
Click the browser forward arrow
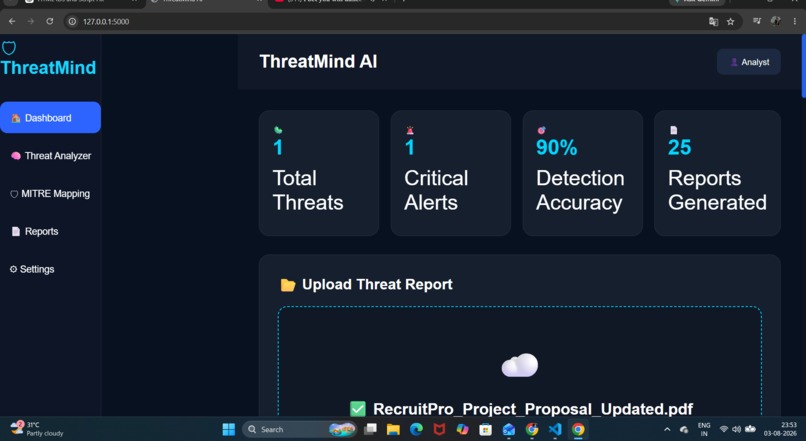tap(31, 22)
